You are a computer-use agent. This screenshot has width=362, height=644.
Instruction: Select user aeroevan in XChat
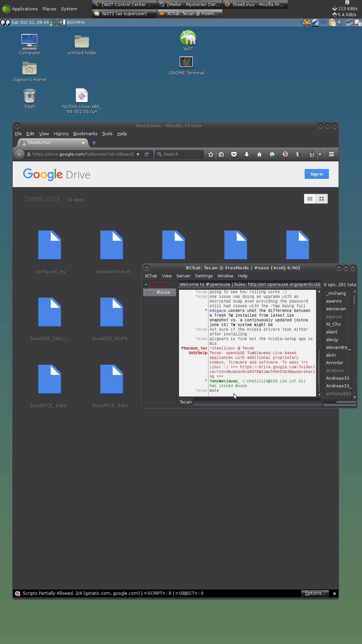[x=336, y=309]
